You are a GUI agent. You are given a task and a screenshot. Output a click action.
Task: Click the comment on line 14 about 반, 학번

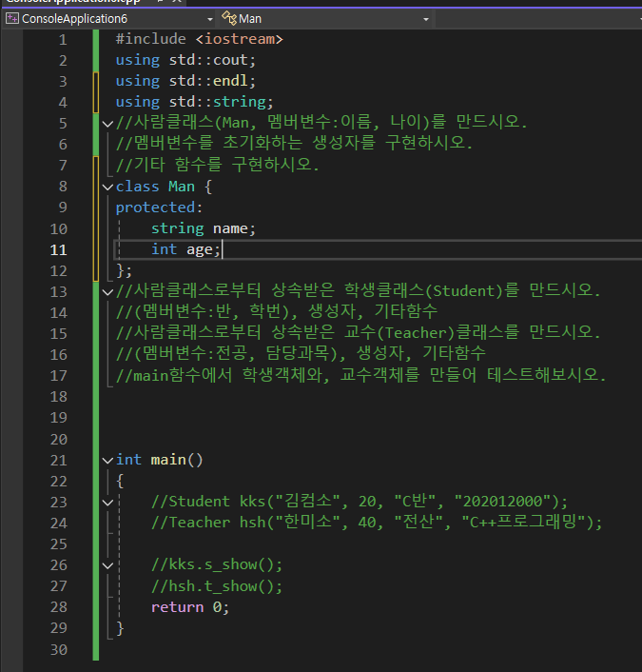pyautogui.click(x=277, y=311)
